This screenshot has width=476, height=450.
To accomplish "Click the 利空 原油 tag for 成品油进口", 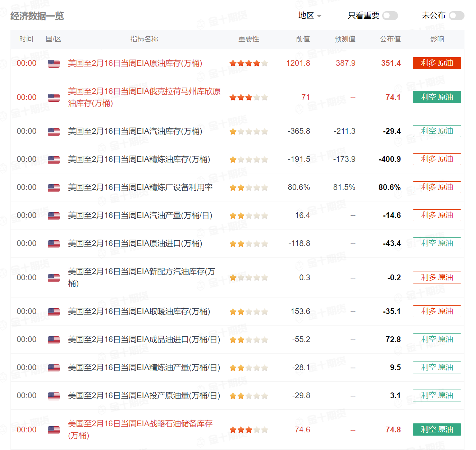I will tap(437, 339).
